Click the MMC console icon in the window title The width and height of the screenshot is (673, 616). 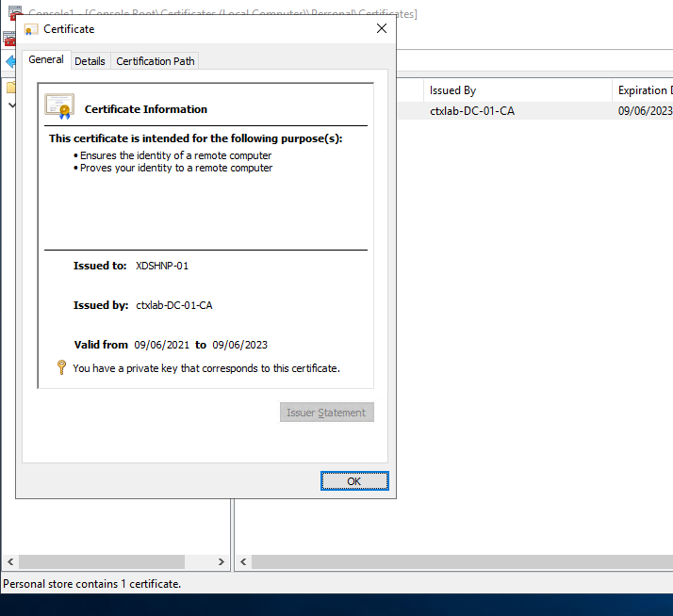[x=14, y=11]
